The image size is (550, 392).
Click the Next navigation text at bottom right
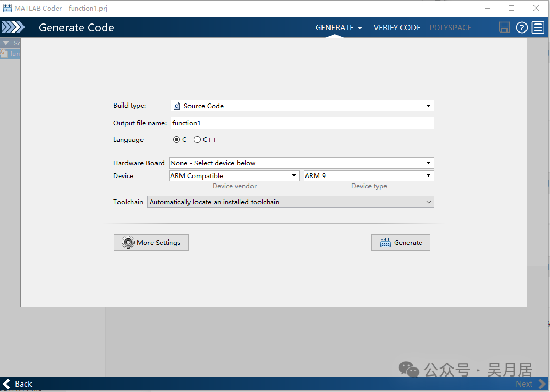tap(524, 384)
